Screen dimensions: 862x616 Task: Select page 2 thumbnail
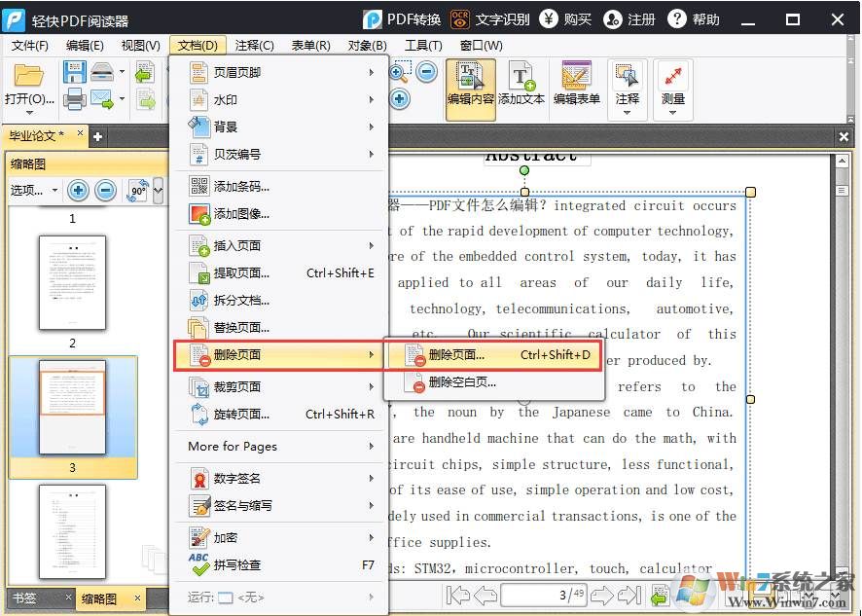(72, 283)
